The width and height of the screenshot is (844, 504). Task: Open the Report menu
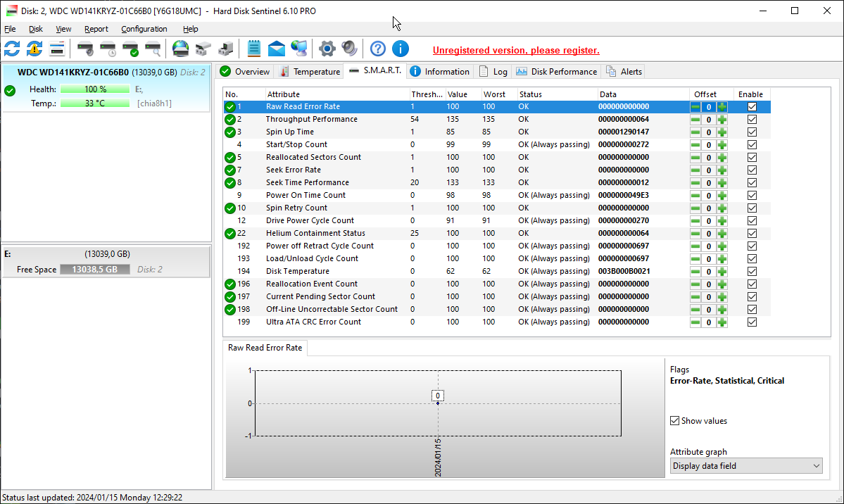point(96,29)
